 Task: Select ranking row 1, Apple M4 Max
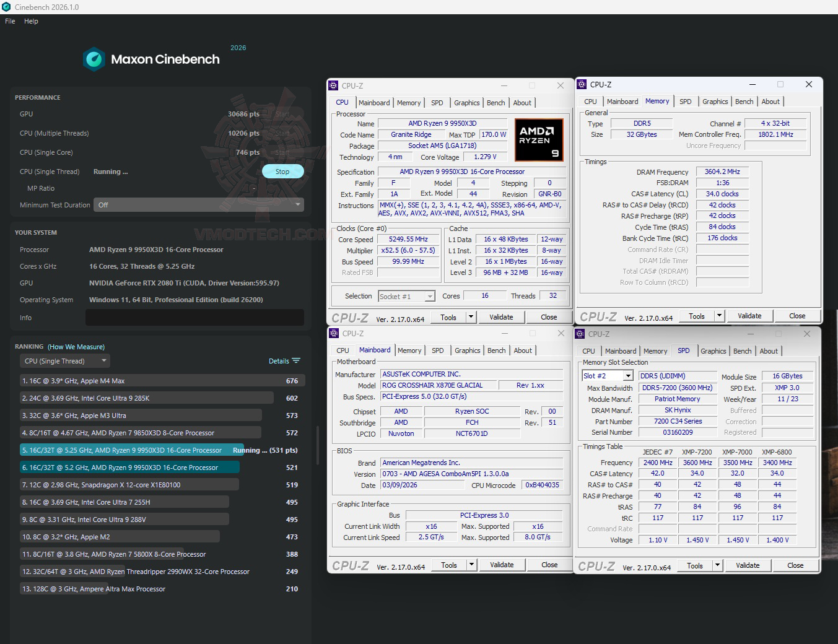coord(162,381)
